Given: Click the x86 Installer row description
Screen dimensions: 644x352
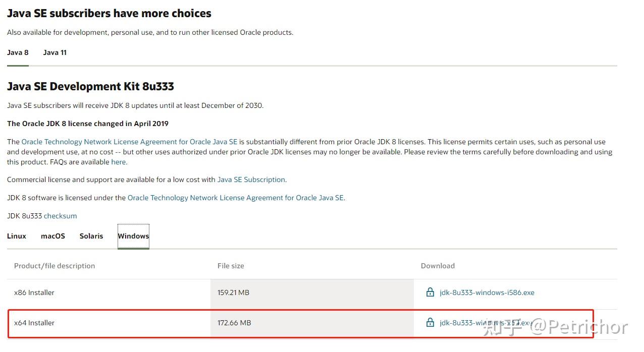Looking at the screenshot, I should (34, 292).
